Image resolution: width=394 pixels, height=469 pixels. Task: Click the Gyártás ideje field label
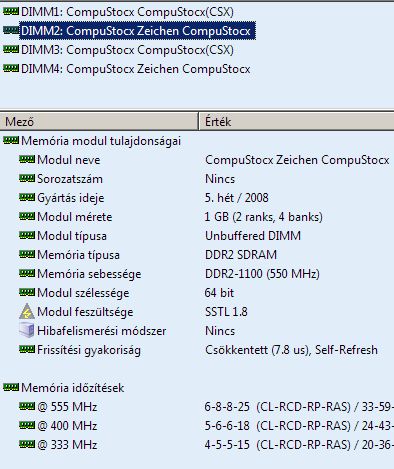tap(71, 198)
